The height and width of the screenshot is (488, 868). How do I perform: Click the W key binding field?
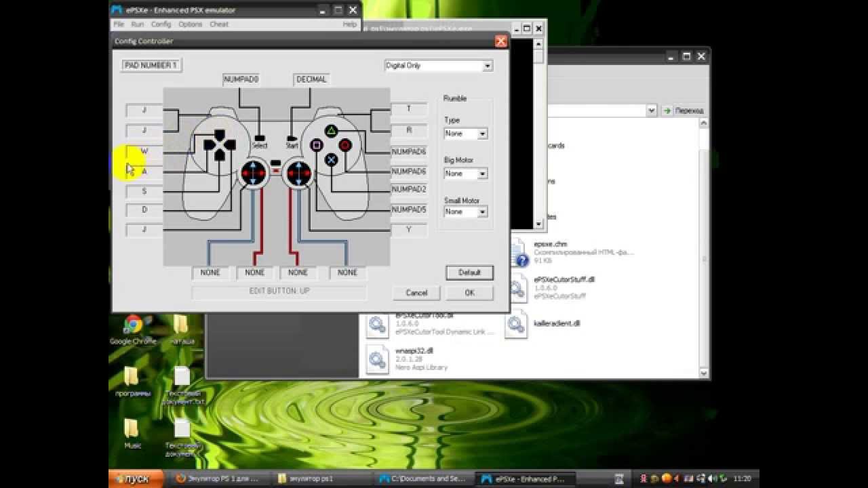pos(144,151)
